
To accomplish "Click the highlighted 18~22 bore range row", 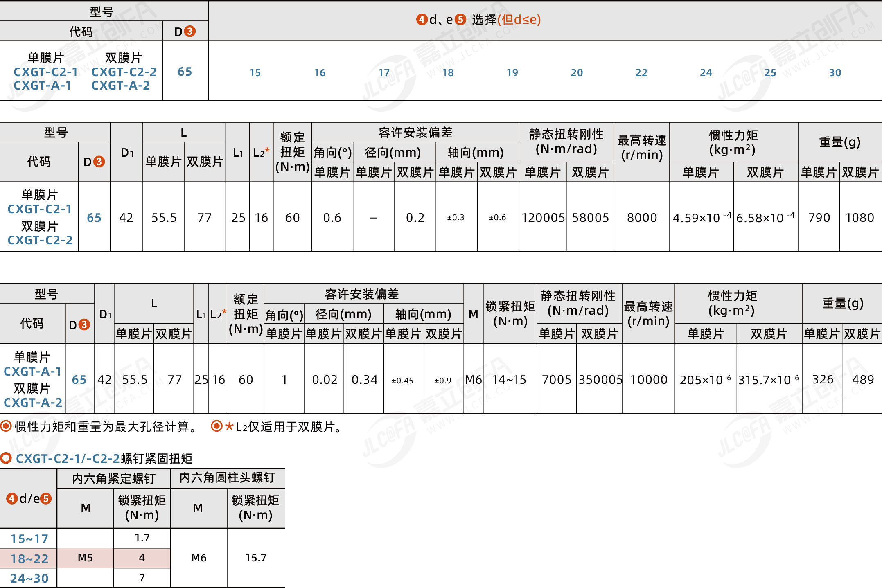I will tap(29, 559).
